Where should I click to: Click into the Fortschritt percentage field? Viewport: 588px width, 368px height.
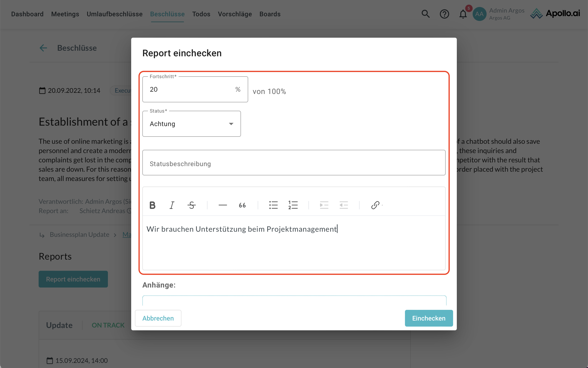pos(190,89)
